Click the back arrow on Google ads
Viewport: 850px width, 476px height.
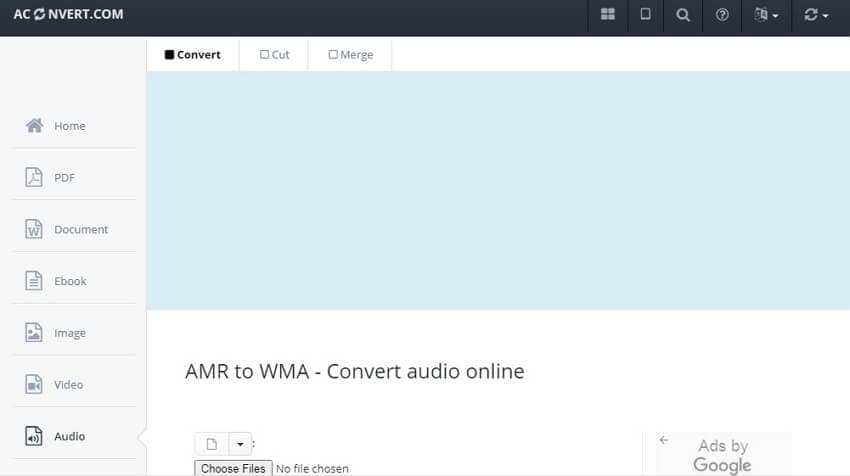[x=664, y=440]
